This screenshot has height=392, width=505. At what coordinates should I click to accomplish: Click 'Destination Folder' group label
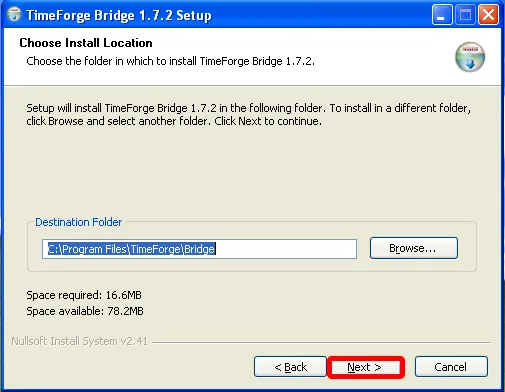(x=79, y=222)
